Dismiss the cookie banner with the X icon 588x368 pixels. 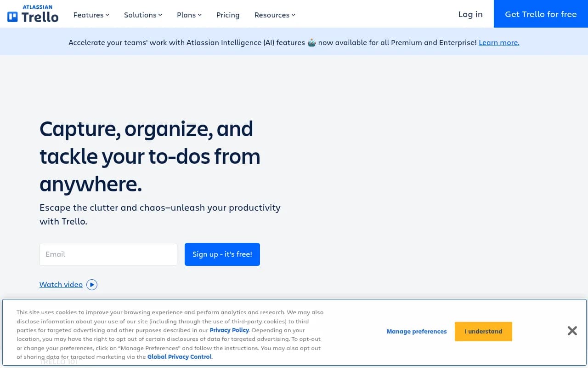point(572,331)
